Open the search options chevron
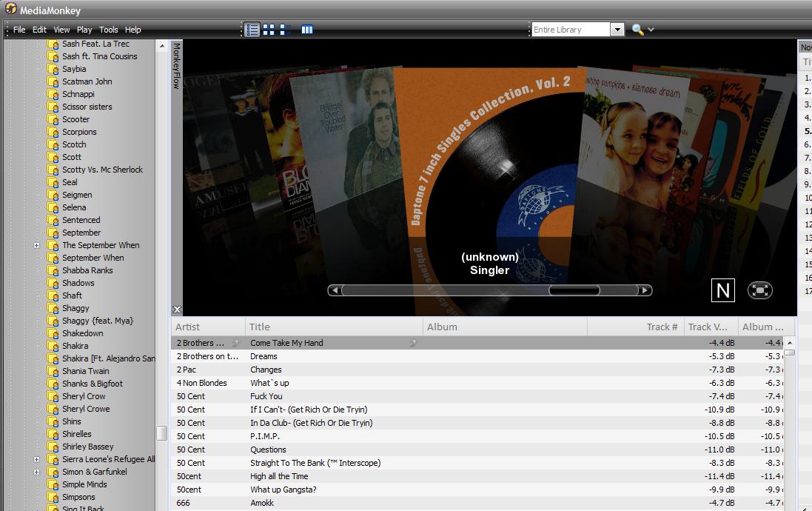812x511 pixels. (651, 30)
